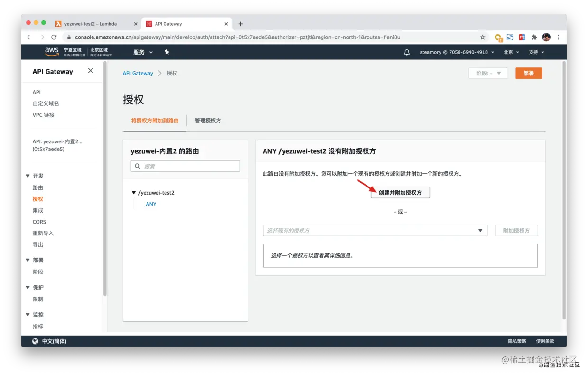Open the 支持 support dropdown

point(537,52)
